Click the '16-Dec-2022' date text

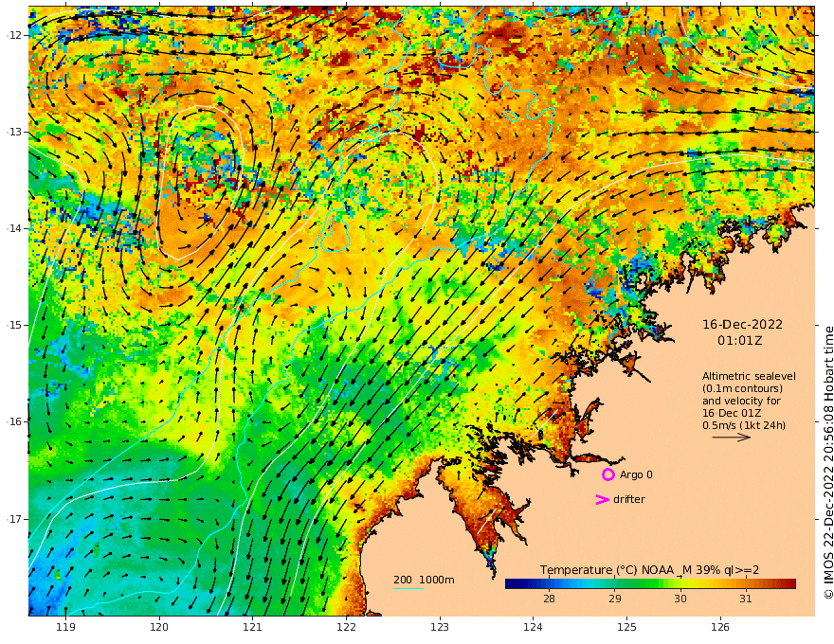point(742,324)
